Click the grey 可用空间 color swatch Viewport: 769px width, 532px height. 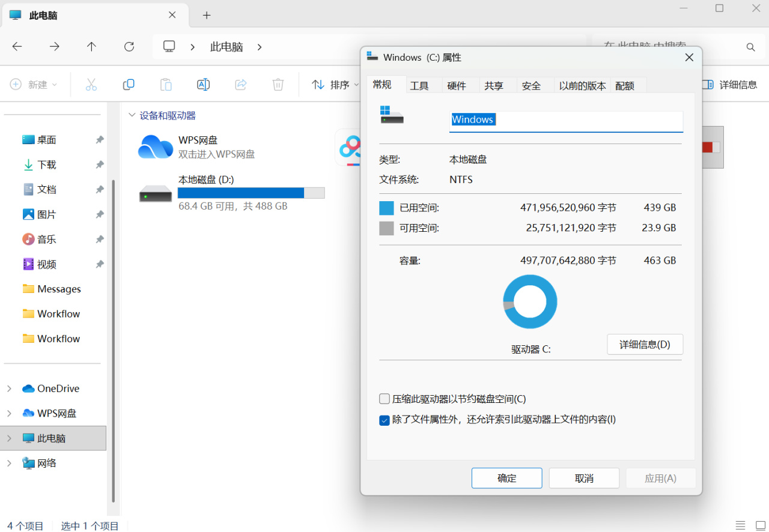[x=387, y=228]
